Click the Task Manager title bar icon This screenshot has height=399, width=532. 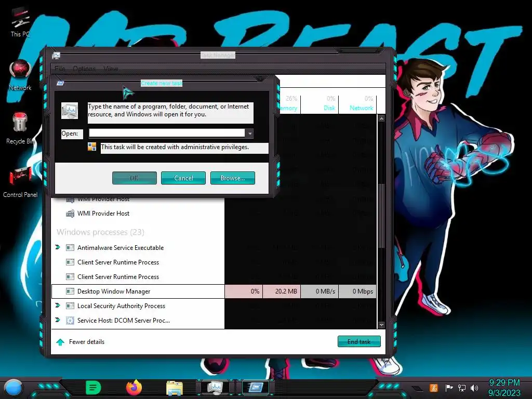coord(56,55)
